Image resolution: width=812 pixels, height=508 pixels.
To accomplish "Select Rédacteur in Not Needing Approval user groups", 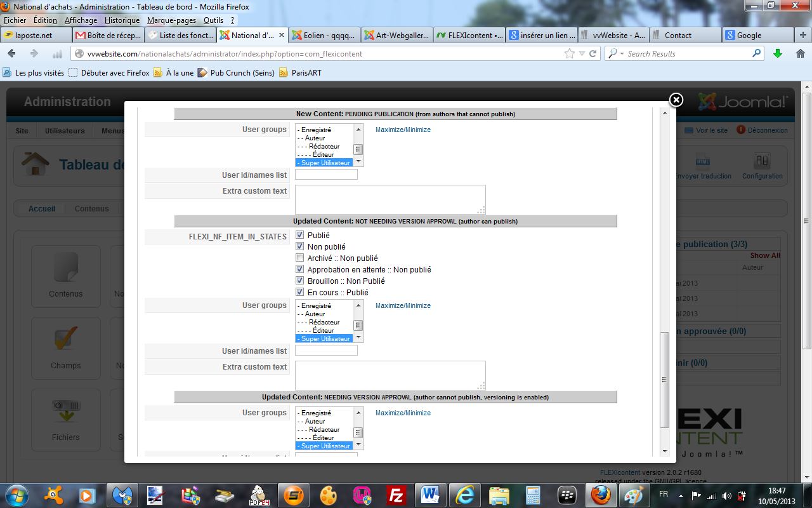I will click(324, 322).
